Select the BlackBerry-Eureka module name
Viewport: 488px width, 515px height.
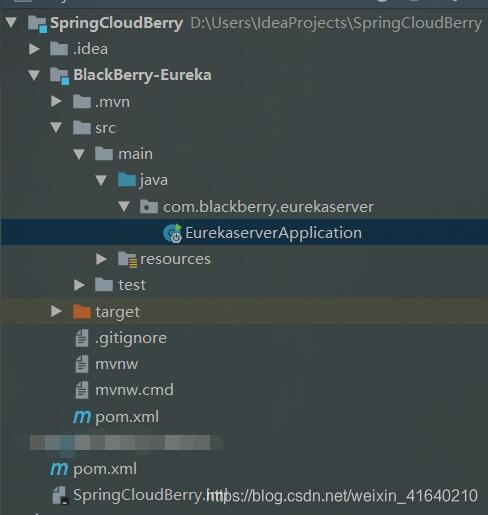point(142,75)
